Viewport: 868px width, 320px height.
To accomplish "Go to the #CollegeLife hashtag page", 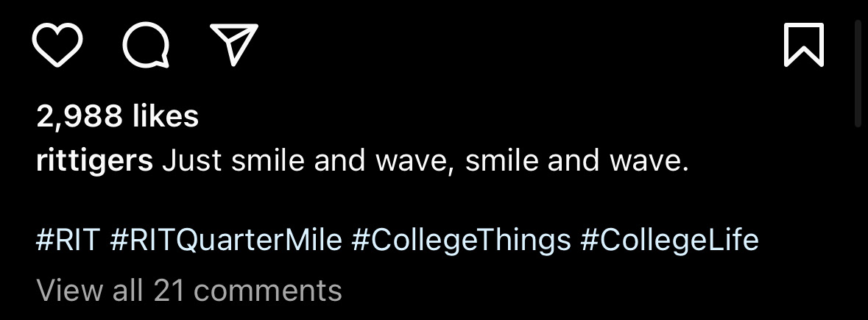I will point(669,241).
